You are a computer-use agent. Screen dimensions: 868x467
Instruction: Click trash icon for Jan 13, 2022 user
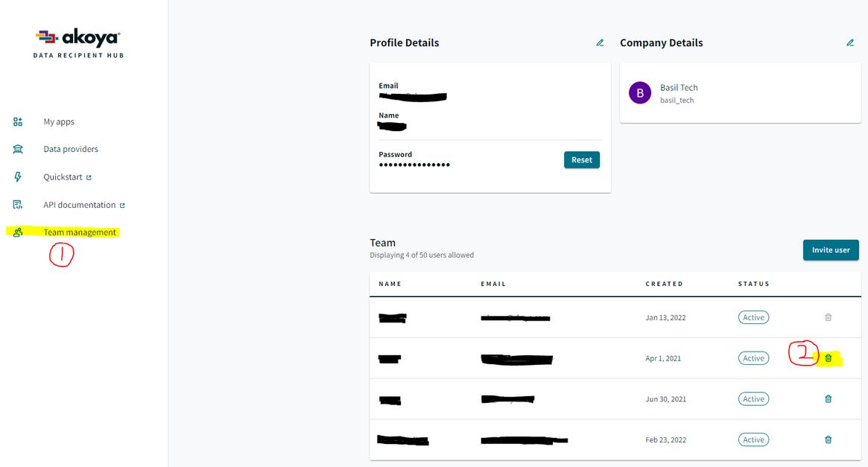(x=828, y=317)
